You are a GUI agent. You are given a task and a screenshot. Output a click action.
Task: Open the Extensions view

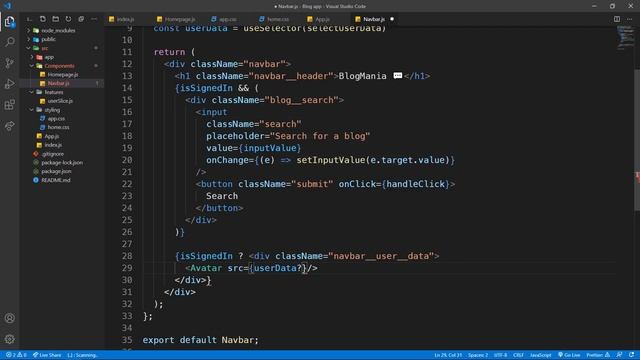pos(9,105)
